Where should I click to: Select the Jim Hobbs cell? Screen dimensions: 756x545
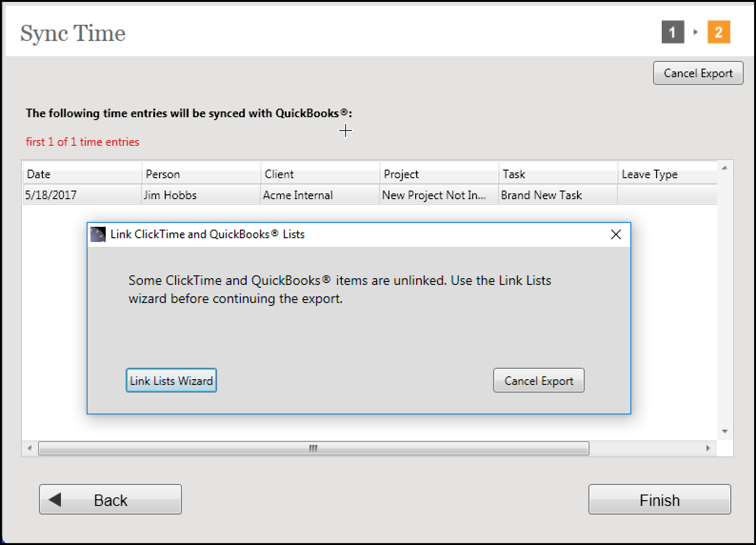click(x=201, y=195)
